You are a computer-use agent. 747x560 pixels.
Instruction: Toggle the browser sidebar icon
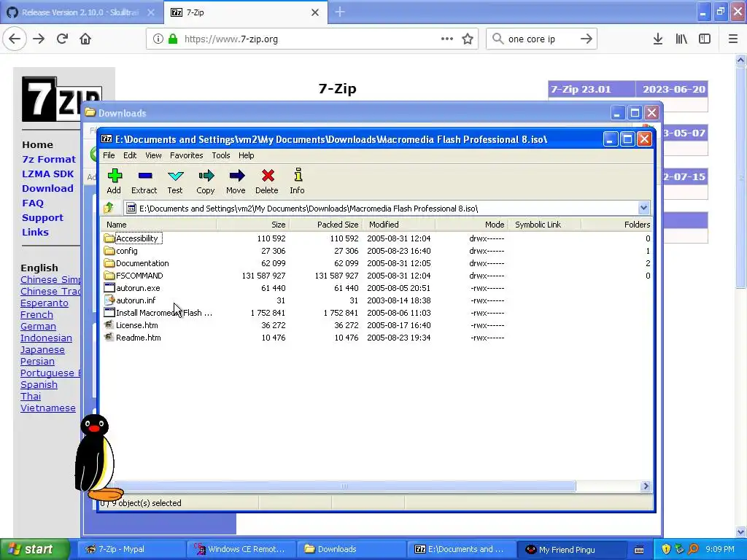click(x=705, y=39)
